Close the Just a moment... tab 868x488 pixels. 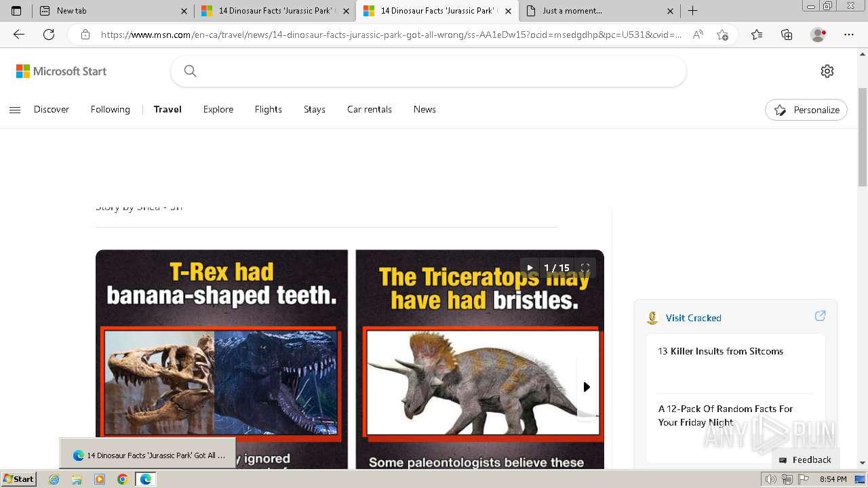click(x=670, y=11)
